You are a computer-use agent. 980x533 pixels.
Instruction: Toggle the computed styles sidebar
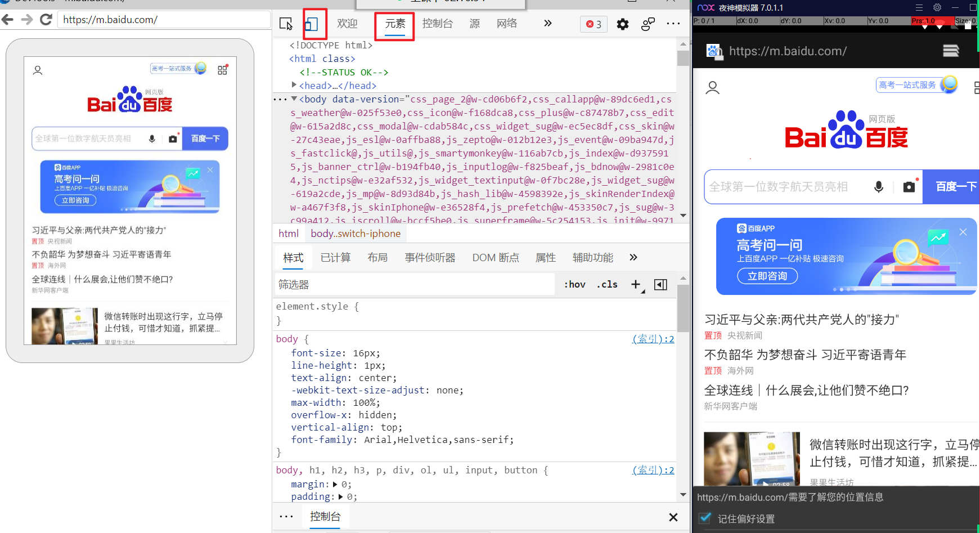pos(661,285)
